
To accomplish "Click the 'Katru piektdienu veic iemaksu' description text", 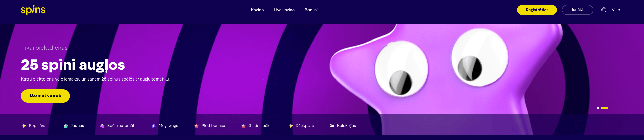I will [x=96, y=79].
